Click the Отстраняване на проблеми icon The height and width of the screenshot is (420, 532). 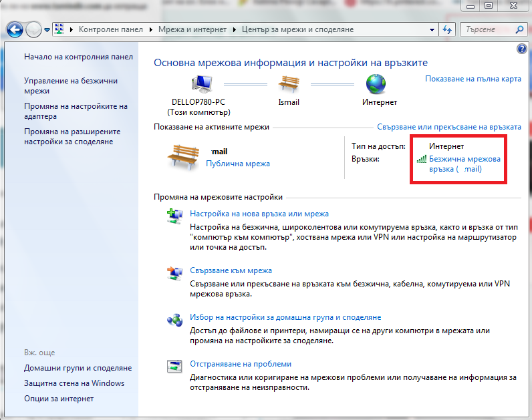(174, 365)
